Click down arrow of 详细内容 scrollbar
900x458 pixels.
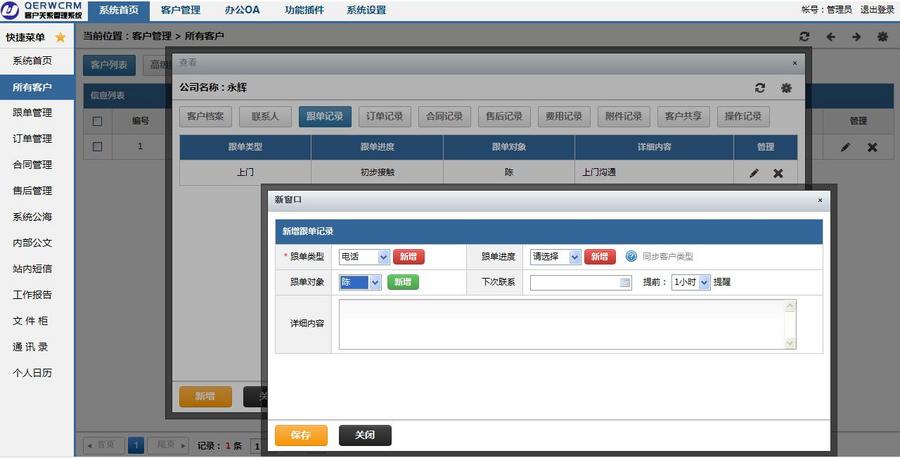pos(790,343)
